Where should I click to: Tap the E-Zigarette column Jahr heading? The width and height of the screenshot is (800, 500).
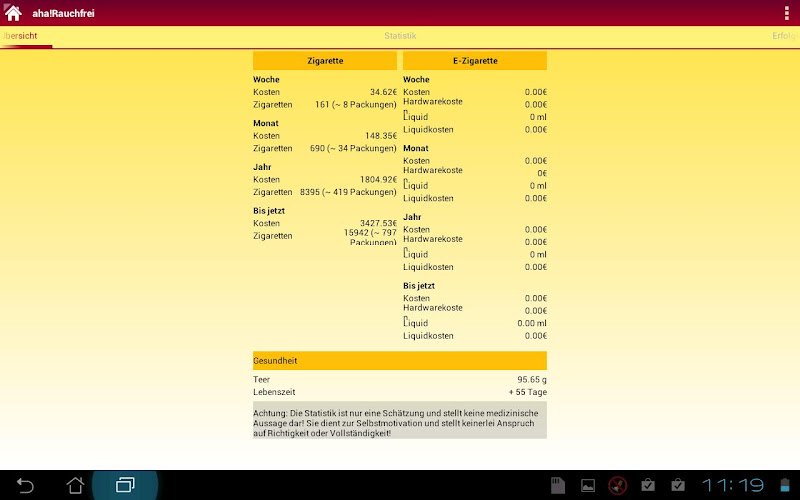pos(412,217)
